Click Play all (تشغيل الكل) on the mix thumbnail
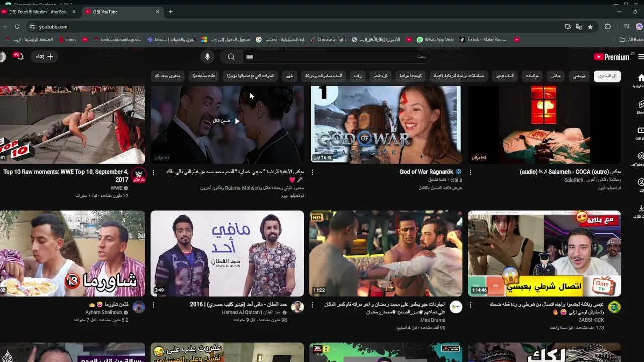Viewport: 644px width, 362px height. 226,121
